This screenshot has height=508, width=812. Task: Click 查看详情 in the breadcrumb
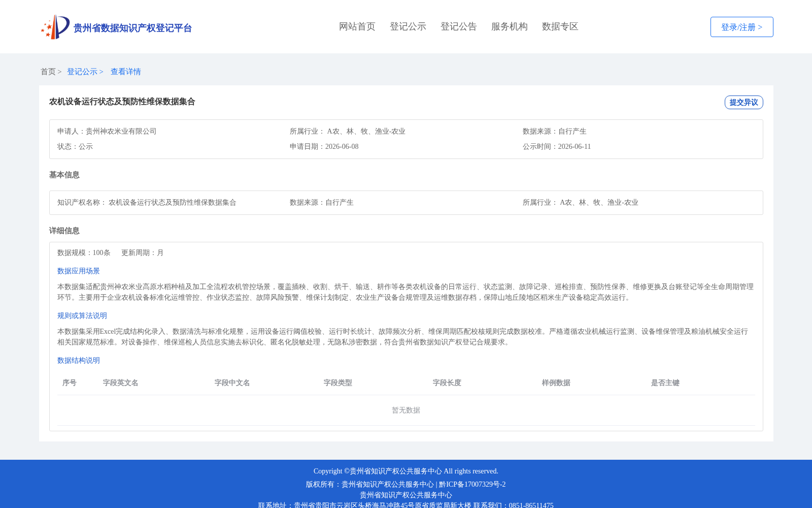point(126,72)
